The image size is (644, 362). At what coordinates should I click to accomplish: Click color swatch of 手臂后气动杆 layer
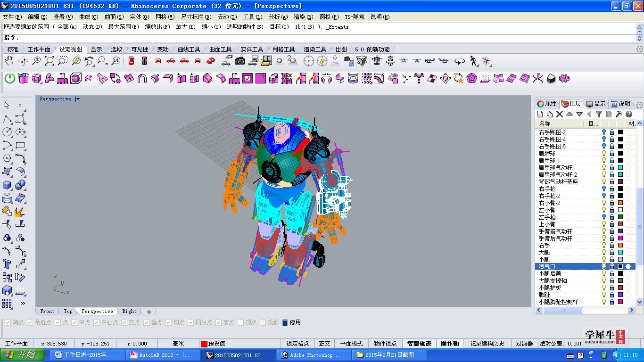pos(620,238)
